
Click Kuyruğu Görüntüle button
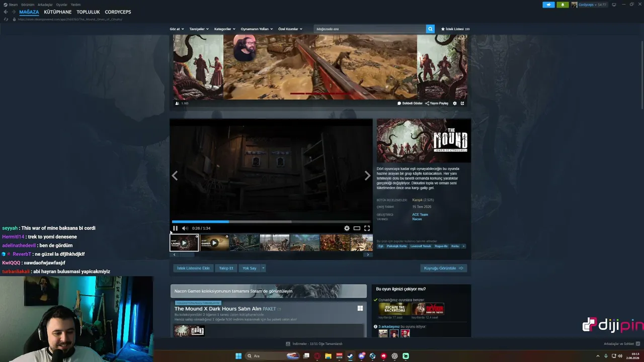coord(444,268)
